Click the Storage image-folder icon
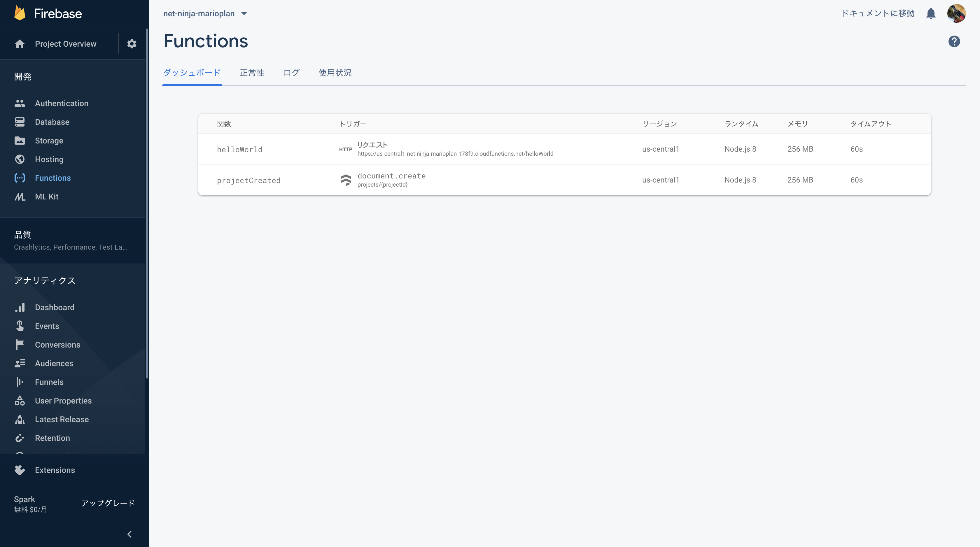Viewport: 980px width, 547px height. (x=20, y=140)
